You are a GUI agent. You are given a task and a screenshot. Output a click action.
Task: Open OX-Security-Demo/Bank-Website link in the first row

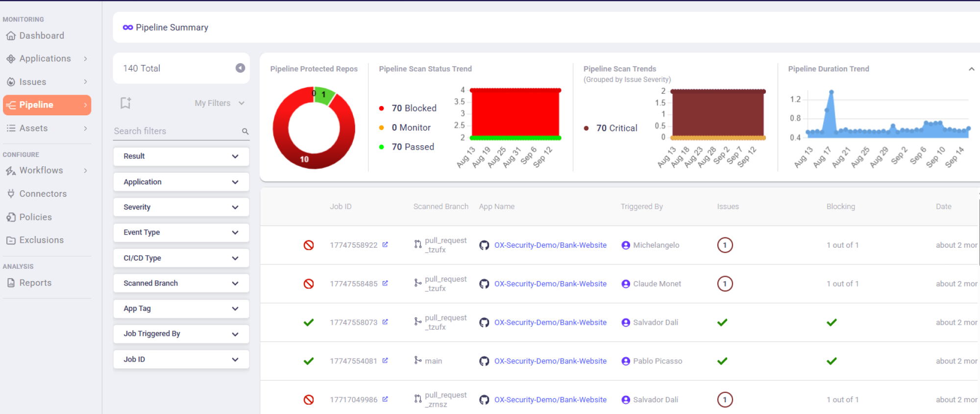point(550,245)
